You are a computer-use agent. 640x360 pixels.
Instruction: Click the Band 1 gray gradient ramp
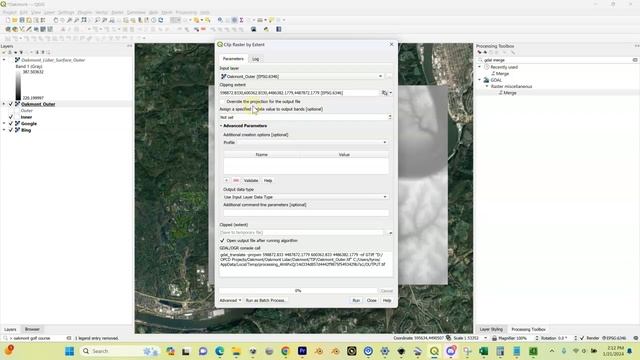click(18, 85)
